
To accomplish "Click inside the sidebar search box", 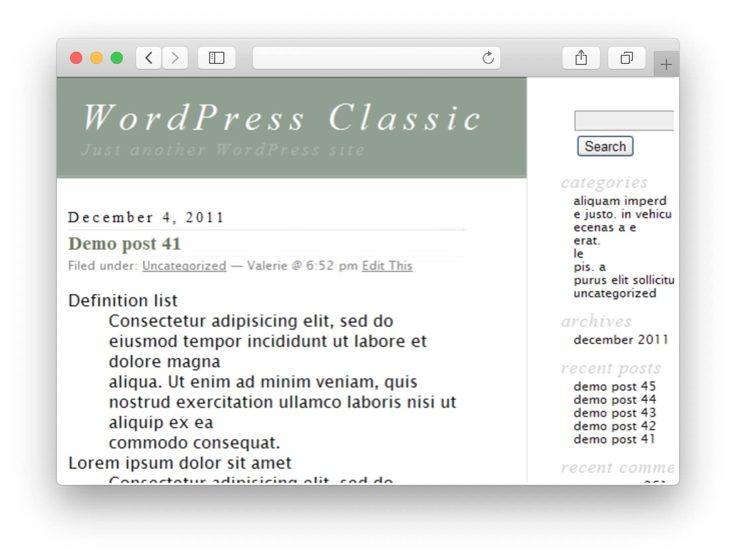I will pos(623,121).
